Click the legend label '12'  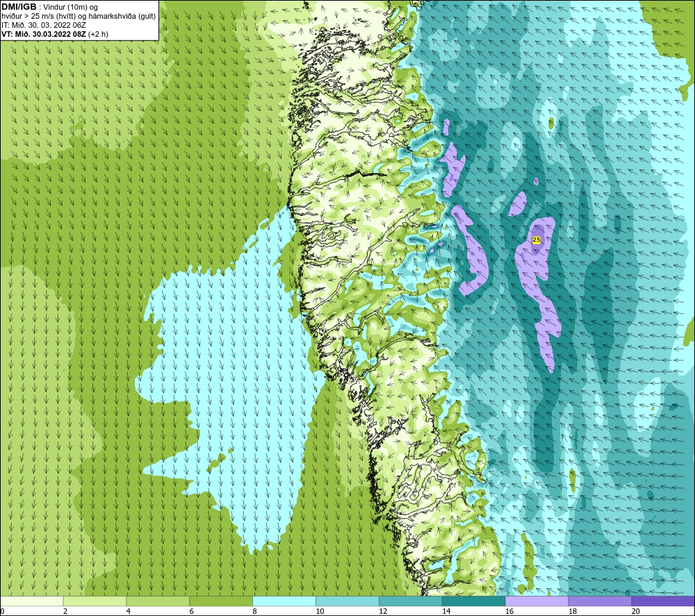(x=383, y=611)
